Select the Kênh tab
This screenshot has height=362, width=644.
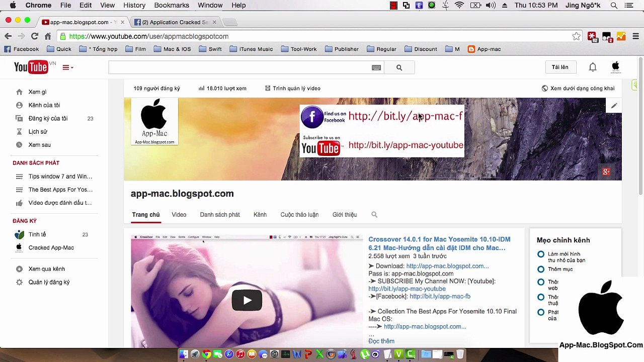(x=260, y=215)
